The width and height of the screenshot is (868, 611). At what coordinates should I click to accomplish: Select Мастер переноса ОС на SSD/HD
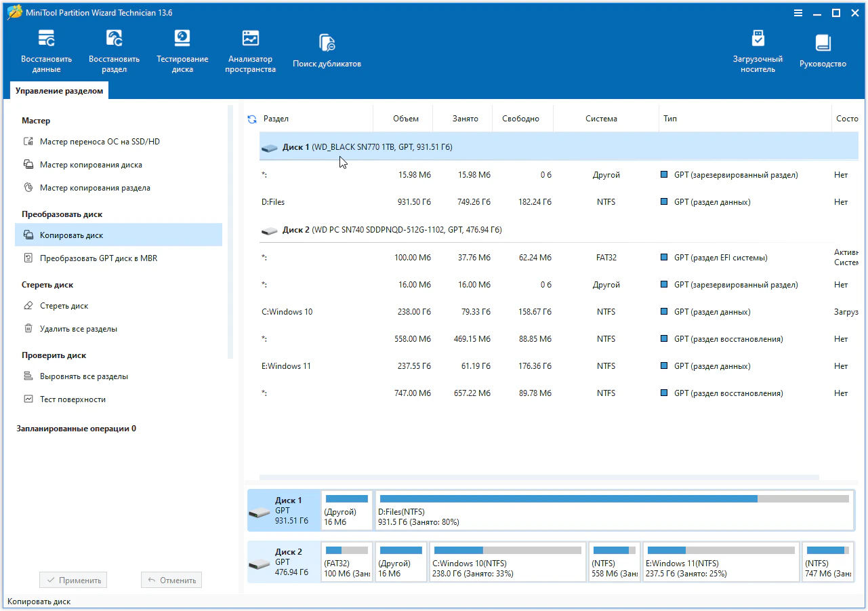coord(100,142)
